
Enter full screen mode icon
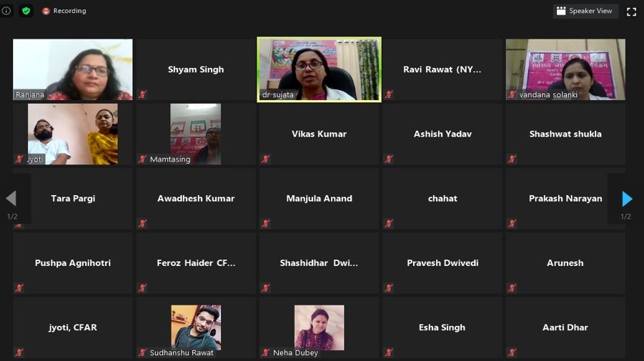[x=631, y=11]
